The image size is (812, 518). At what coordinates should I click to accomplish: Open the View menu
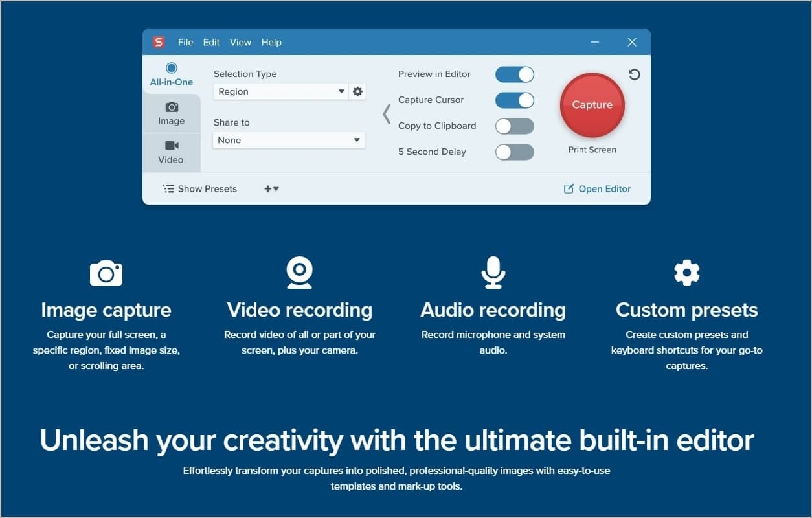pos(240,42)
